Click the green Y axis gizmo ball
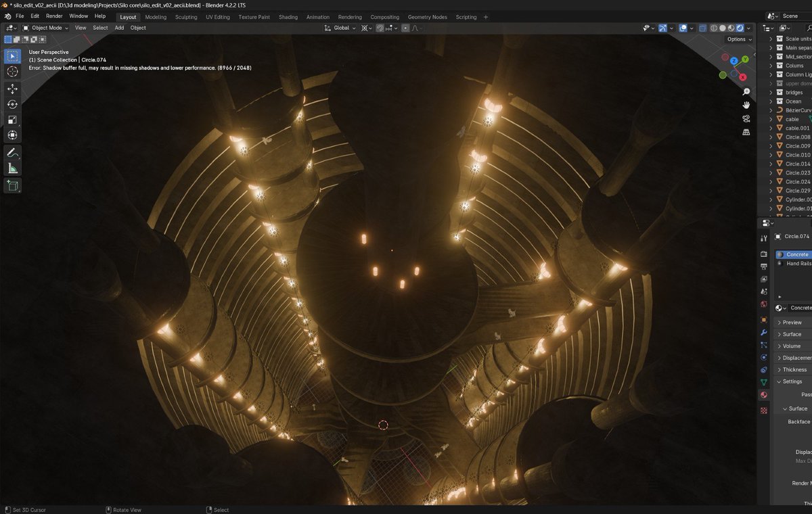 point(745,60)
